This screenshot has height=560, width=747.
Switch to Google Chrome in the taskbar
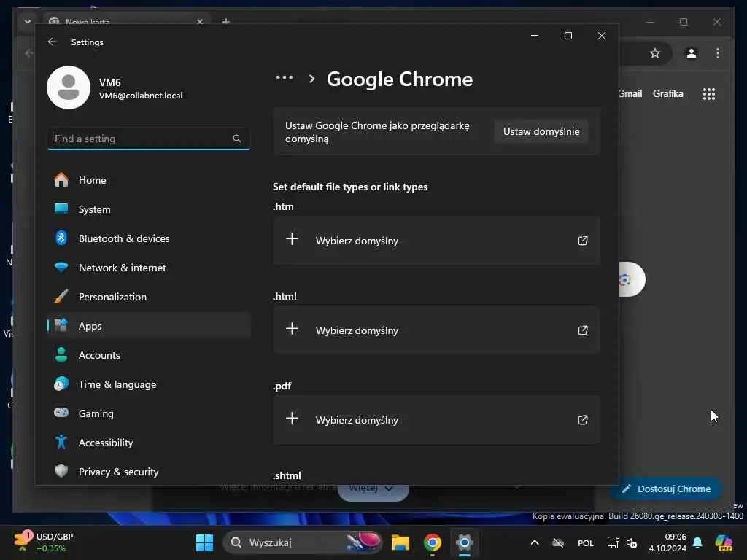[x=433, y=542]
